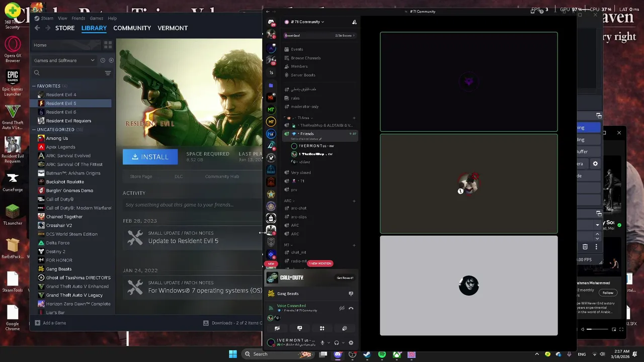This screenshot has width=644, height=362.
Task: Stream Gang Beasts from Discord activity panel
Action: pos(351,294)
